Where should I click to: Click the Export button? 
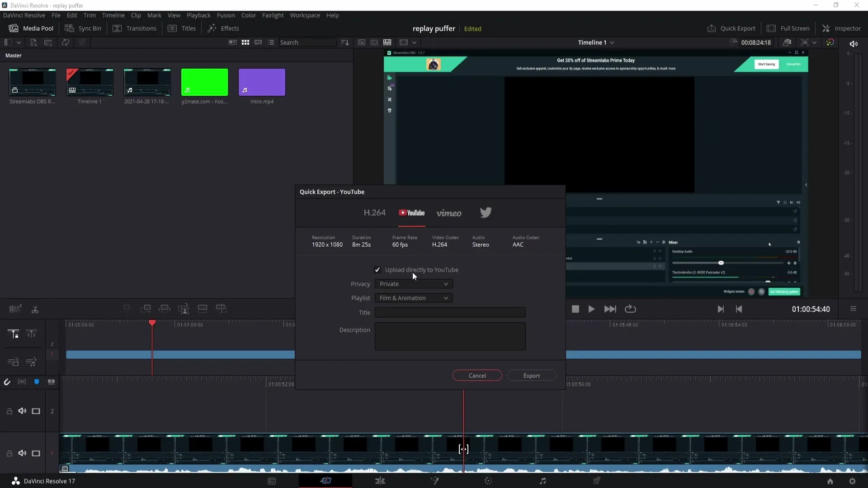pos(531,375)
